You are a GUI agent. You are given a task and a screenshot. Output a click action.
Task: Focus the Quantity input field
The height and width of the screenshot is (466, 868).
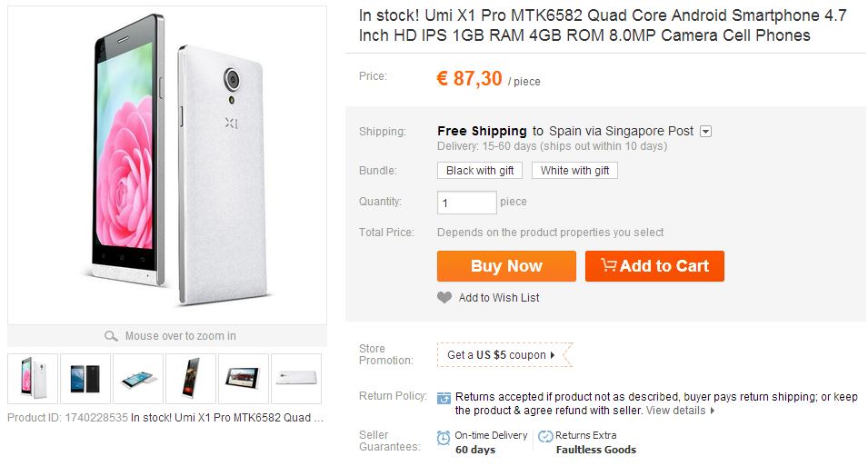pos(466,202)
